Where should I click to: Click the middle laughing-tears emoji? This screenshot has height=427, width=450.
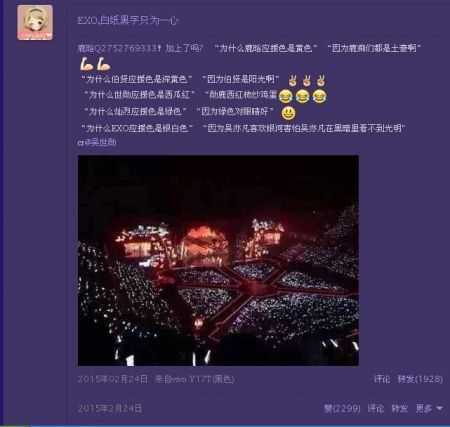302,96
